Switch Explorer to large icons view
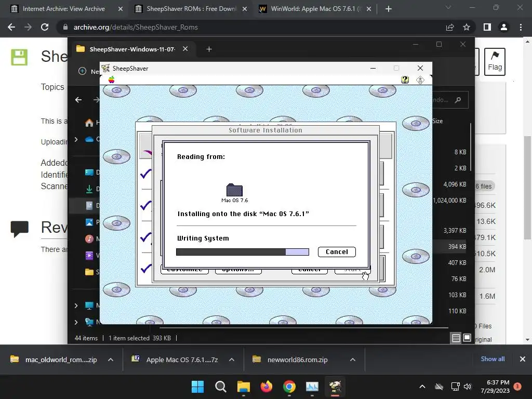Viewport: 532px width, 399px height. click(x=467, y=338)
